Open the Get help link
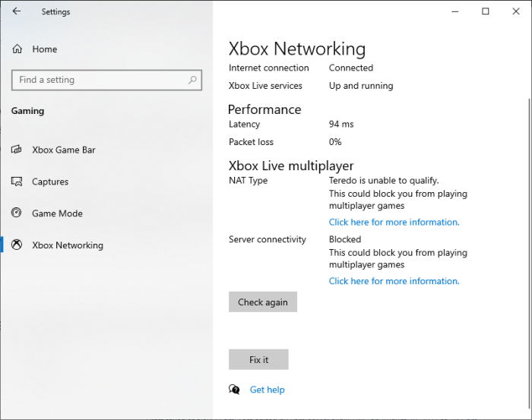 point(267,390)
